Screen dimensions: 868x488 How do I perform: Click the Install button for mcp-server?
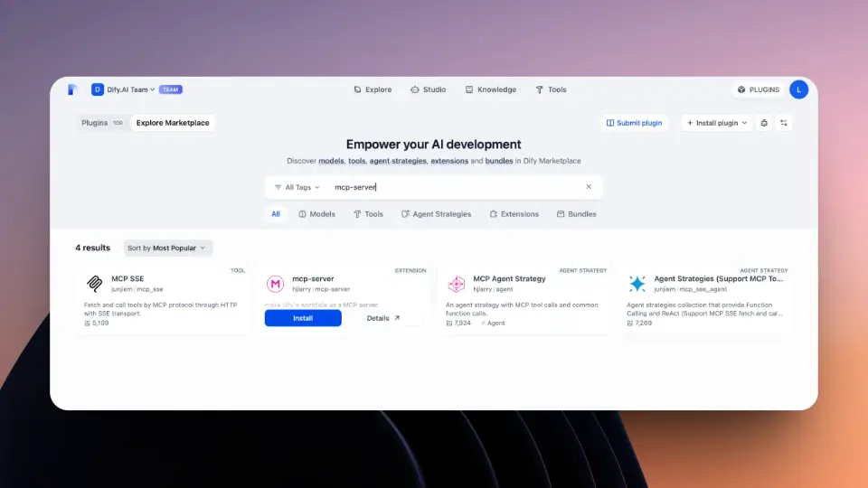tap(303, 318)
